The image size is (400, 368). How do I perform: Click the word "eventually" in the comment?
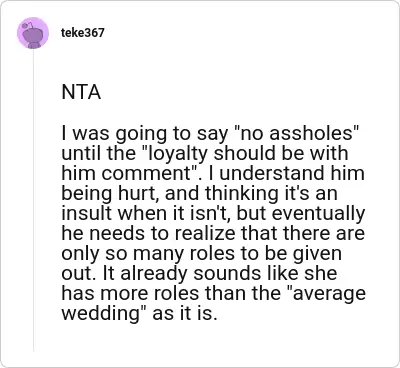click(x=318, y=214)
